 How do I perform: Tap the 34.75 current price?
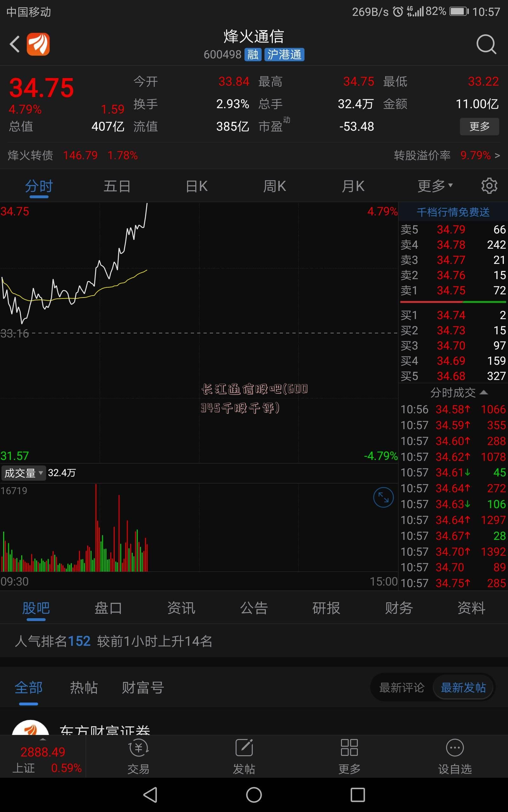(41, 88)
